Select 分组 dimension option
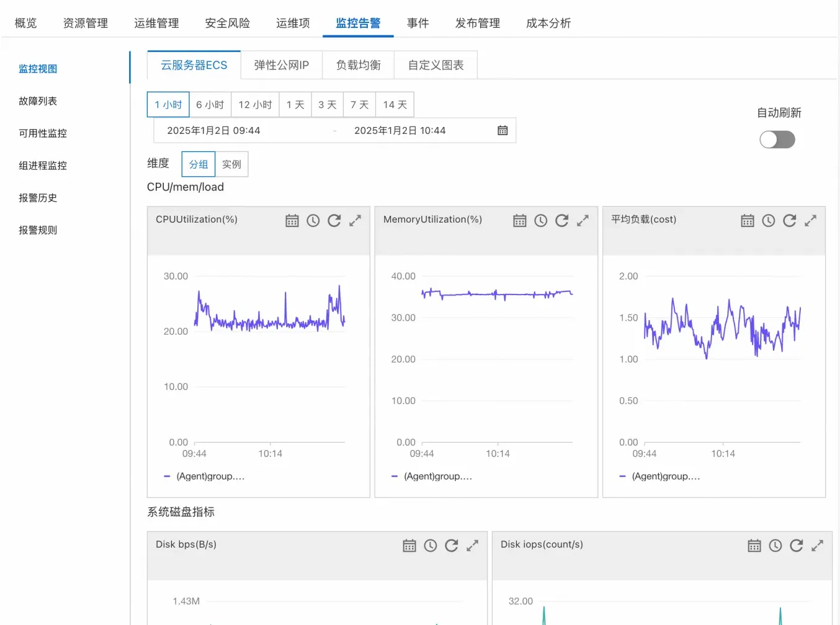 (199, 164)
